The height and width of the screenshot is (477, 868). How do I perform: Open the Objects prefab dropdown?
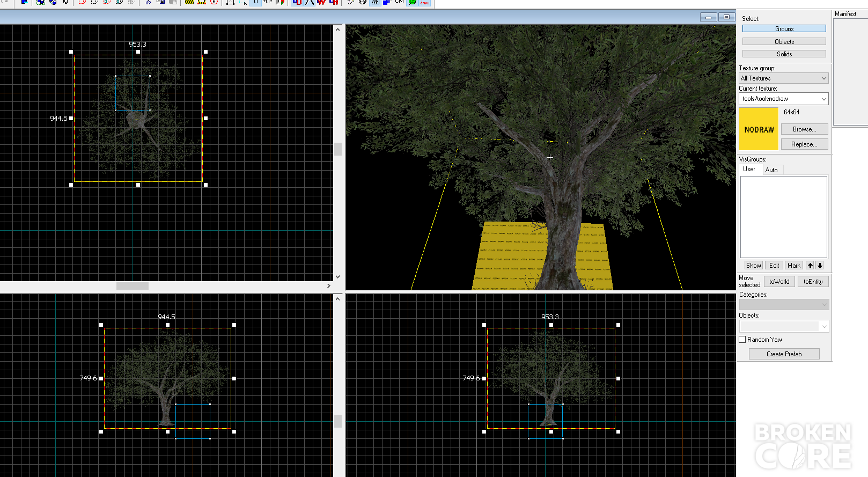coord(784,326)
